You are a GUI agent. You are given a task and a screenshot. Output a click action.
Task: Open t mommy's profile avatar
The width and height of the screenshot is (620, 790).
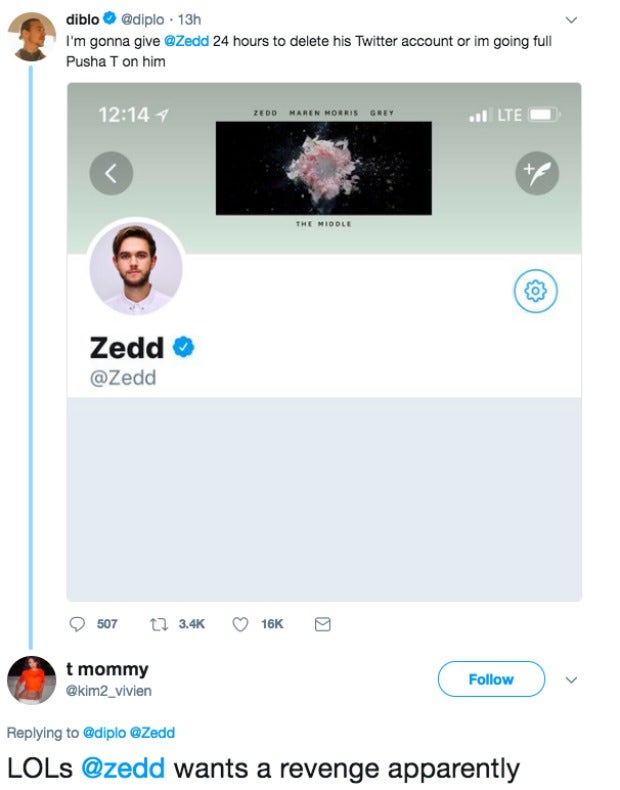[32, 681]
